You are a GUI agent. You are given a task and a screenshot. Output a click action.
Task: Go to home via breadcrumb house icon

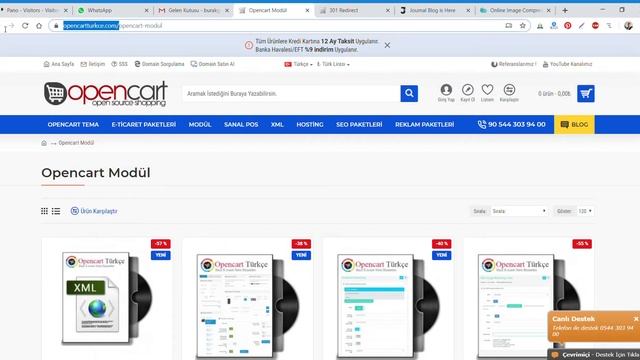point(44,143)
